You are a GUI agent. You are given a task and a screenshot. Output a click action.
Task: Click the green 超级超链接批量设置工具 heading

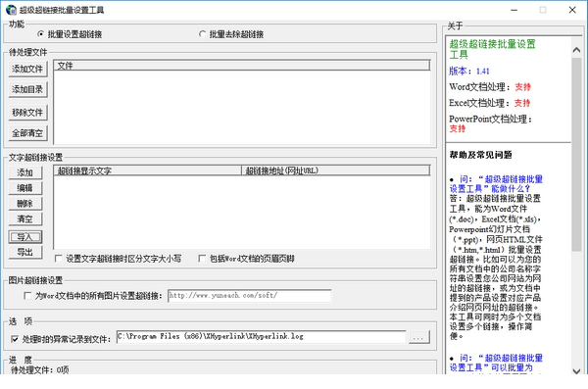point(492,49)
